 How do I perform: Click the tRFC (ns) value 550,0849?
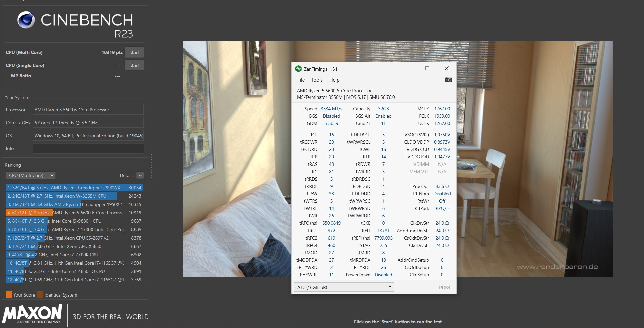coord(331,223)
